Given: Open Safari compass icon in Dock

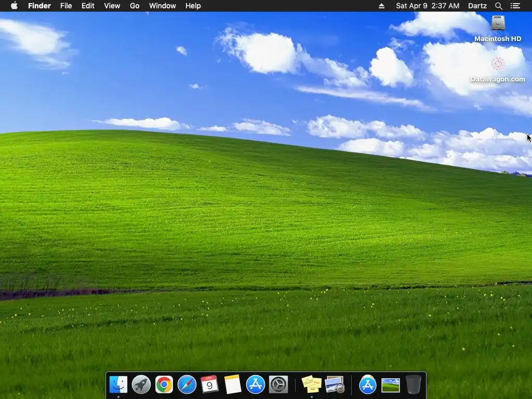Looking at the screenshot, I should click(x=187, y=384).
